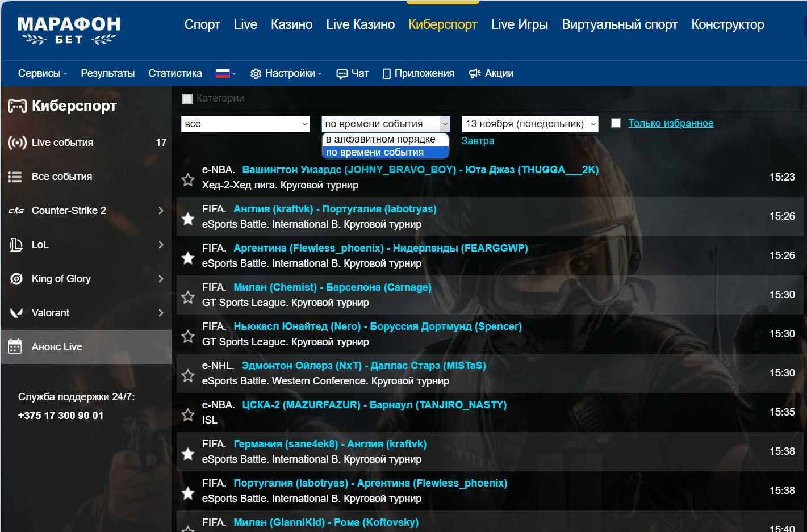Expand Valorant submenu chevron
The height and width of the screenshot is (532, 807).
click(x=161, y=313)
